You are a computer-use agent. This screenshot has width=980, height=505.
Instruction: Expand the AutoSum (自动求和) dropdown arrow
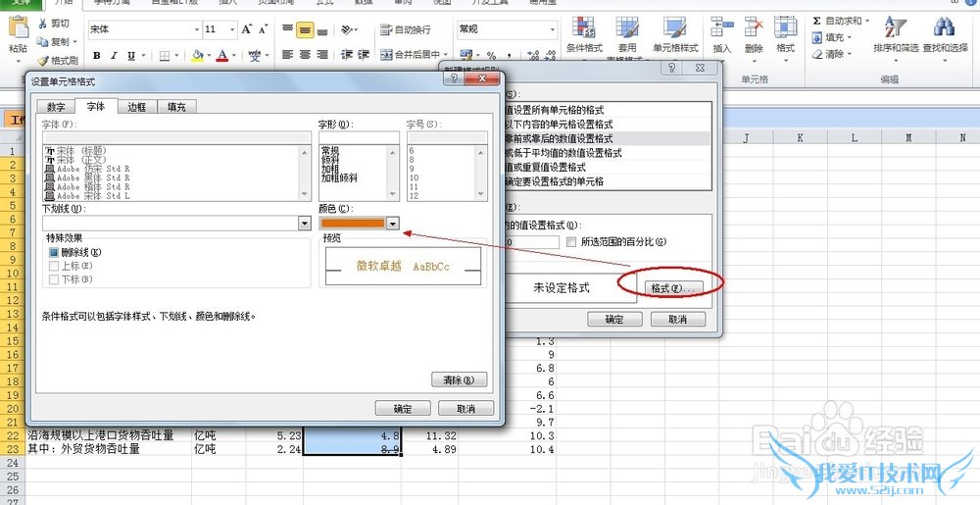tap(867, 22)
